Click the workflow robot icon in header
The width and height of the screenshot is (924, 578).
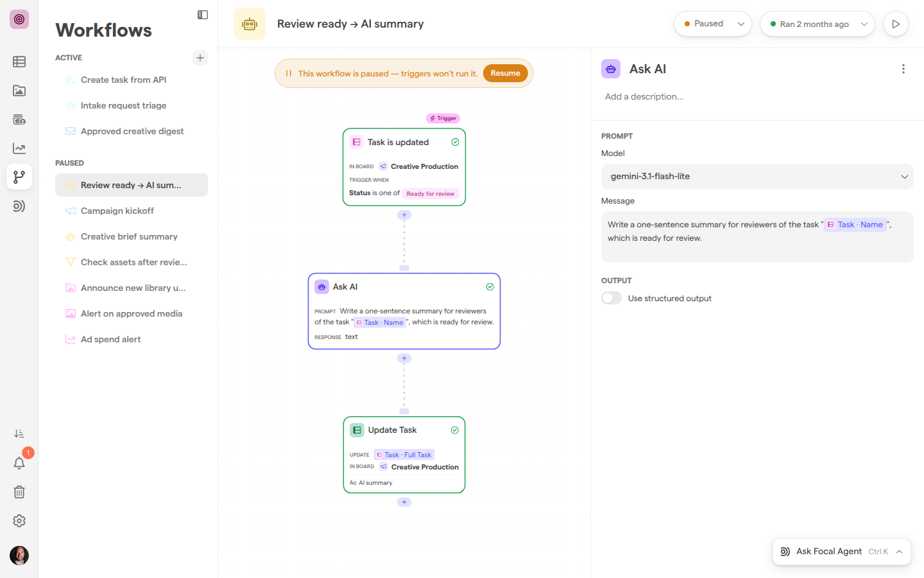pyautogui.click(x=250, y=24)
